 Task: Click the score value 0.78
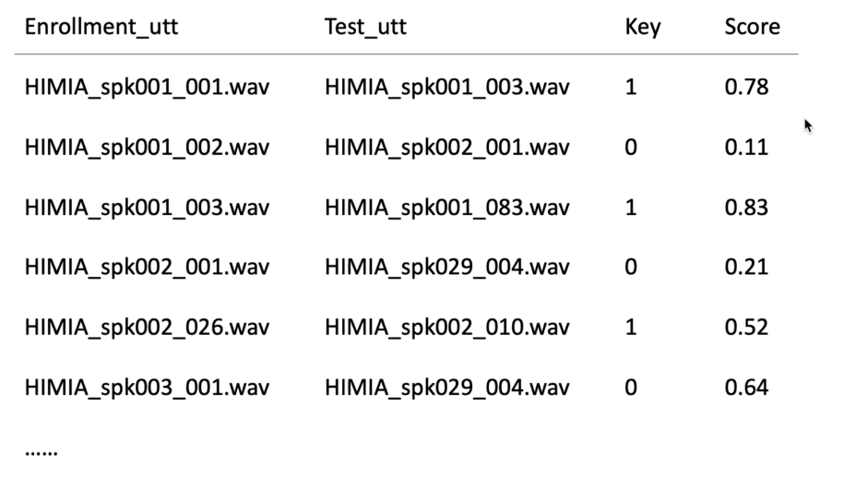(x=746, y=88)
